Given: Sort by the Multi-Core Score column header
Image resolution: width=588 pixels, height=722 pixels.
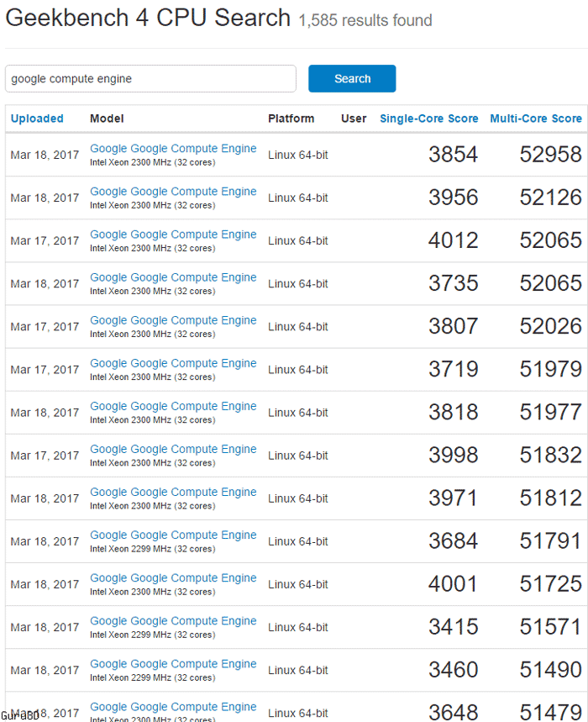Looking at the screenshot, I should [x=535, y=119].
